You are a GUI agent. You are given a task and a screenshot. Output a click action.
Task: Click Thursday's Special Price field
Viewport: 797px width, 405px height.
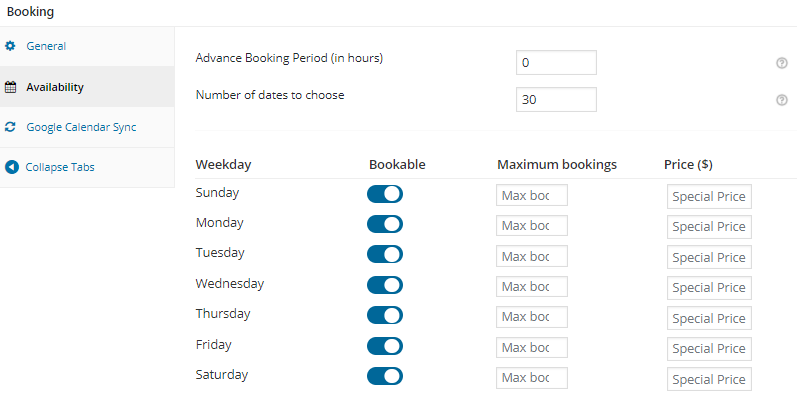pos(709,318)
